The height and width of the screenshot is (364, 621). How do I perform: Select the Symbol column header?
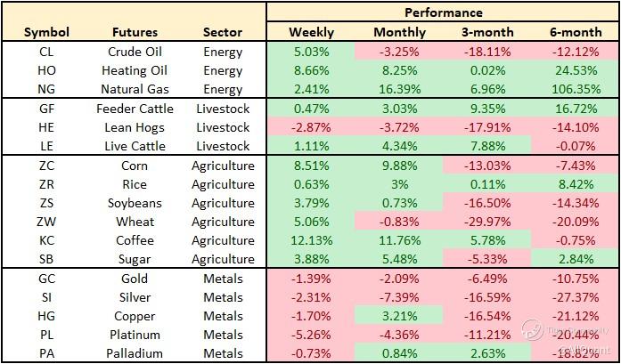tap(46, 32)
